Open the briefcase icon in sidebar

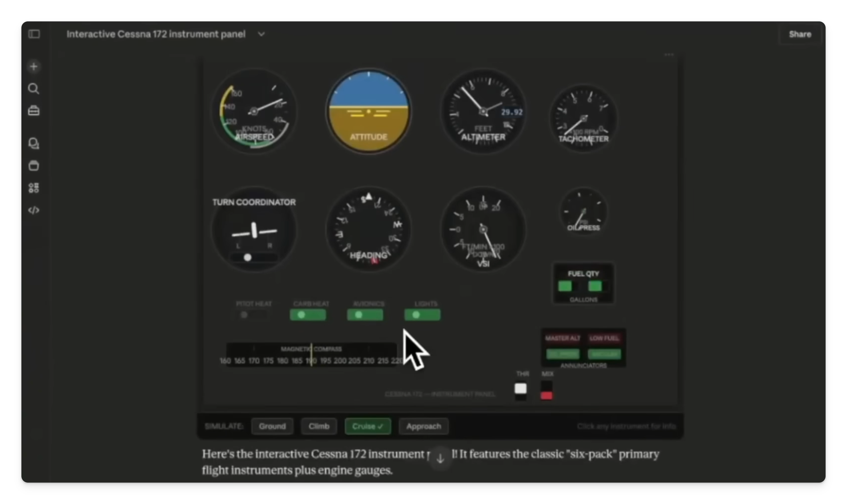coord(34,111)
